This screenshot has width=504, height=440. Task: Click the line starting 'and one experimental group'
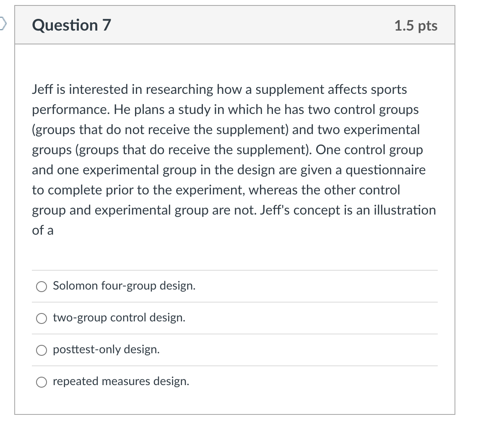[229, 170]
